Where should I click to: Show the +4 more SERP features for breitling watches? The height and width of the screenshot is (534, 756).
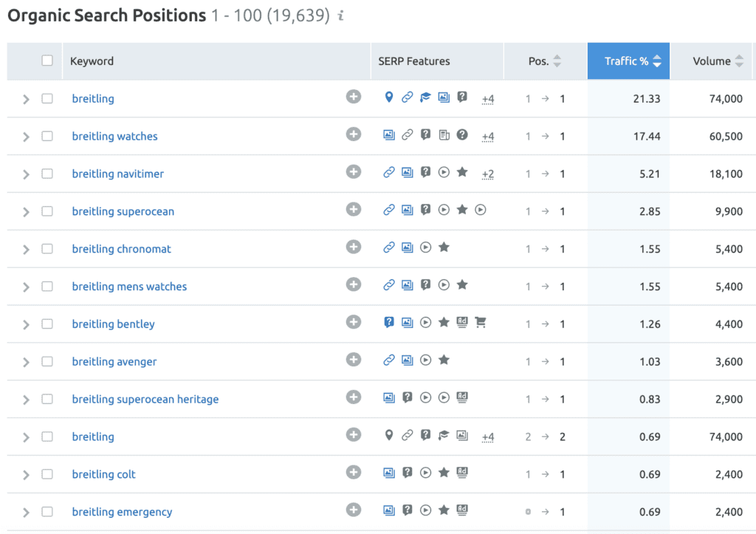pyautogui.click(x=488, y=137)
